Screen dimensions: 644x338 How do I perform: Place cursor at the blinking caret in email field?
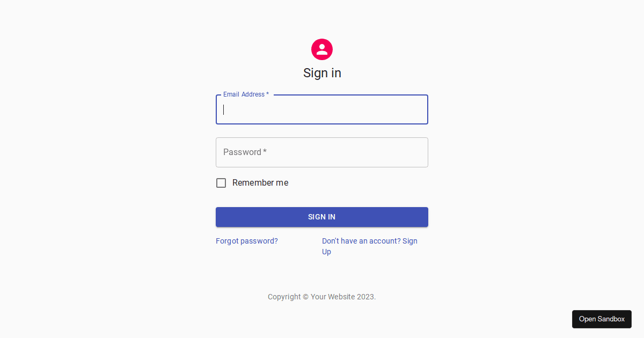tap(224, 109)
